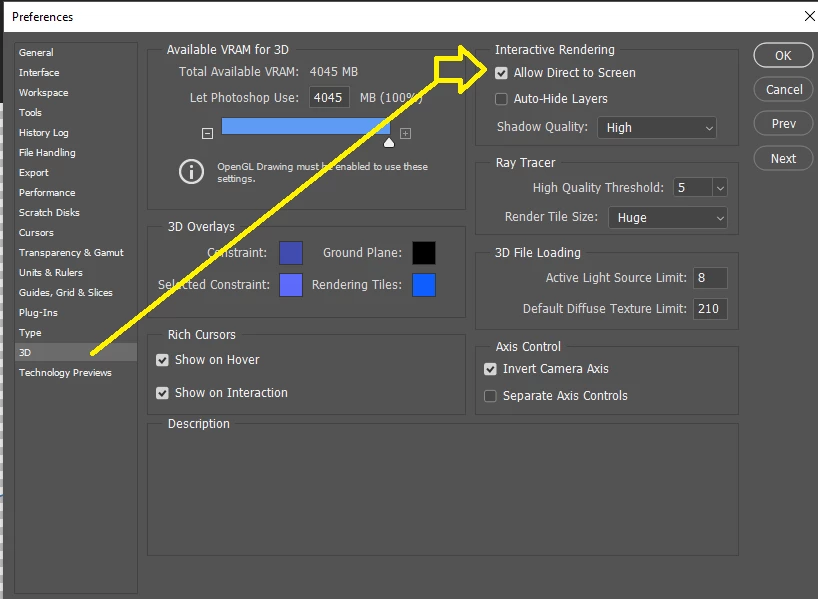Click Active Light Source Limit field
818x599 pixels.
710,278
